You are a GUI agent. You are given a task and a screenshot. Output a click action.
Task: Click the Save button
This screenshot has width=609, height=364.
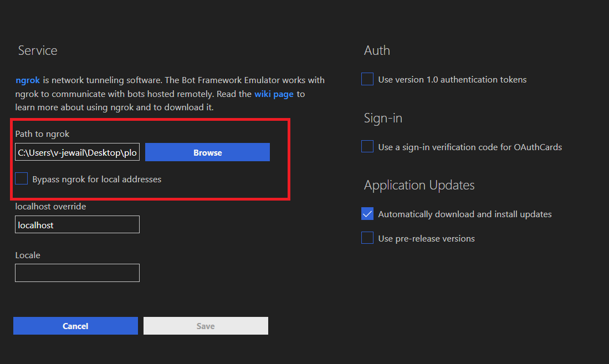[206, 326]
